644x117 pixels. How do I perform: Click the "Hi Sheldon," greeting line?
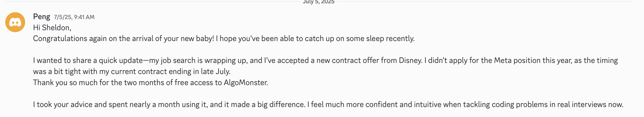pyautogui.click(x=52, y=28)
